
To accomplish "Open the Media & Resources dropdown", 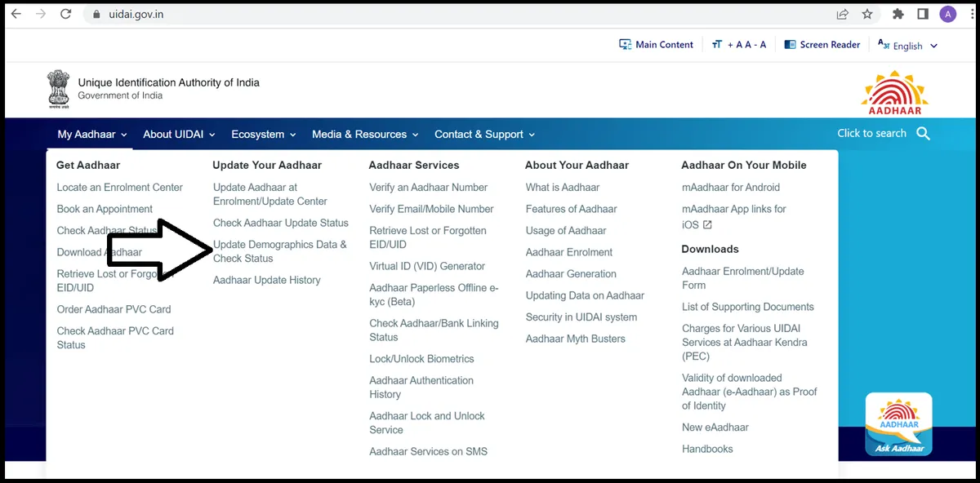I will pyautogui.click(x=364, y=135).
